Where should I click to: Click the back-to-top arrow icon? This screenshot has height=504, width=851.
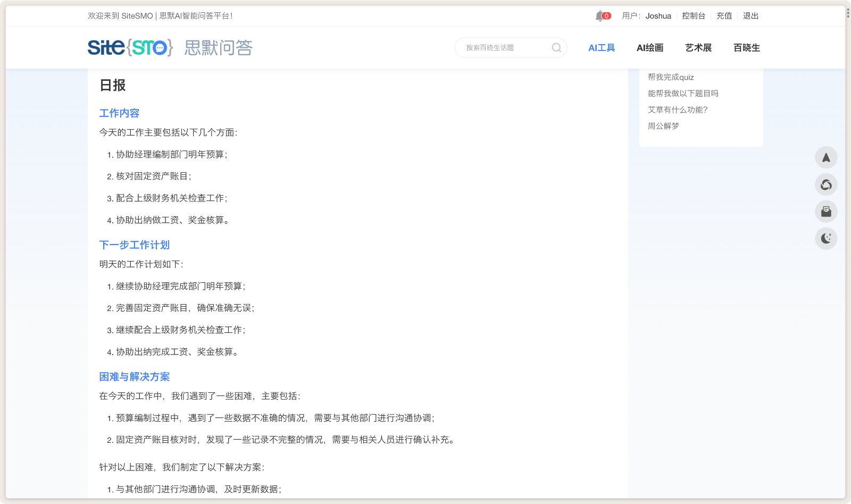pyautogui.click(x=826, y=158)
